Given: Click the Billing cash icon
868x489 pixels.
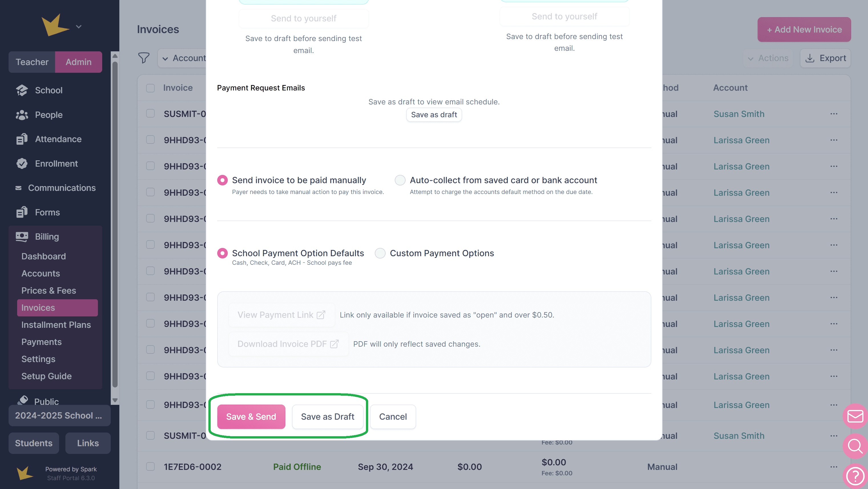Looking at the screenshot, I should click(22, 237).
